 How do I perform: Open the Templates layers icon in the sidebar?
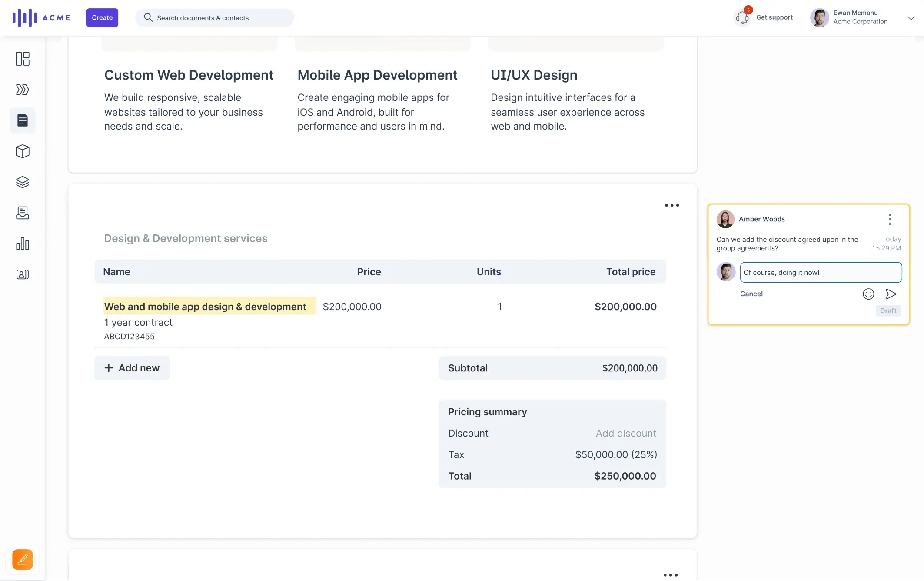click(x=22, y=182)
